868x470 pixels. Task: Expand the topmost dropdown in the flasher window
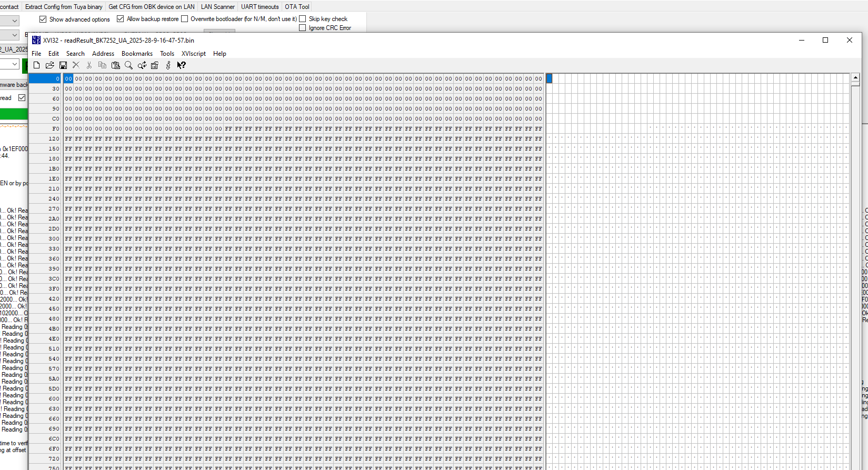(15, 21)
